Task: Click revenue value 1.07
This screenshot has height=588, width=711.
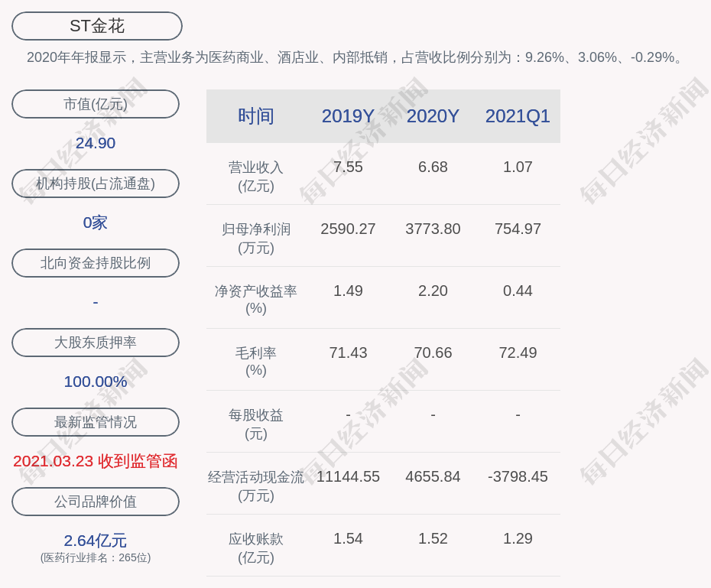Action: coord(518,167)
